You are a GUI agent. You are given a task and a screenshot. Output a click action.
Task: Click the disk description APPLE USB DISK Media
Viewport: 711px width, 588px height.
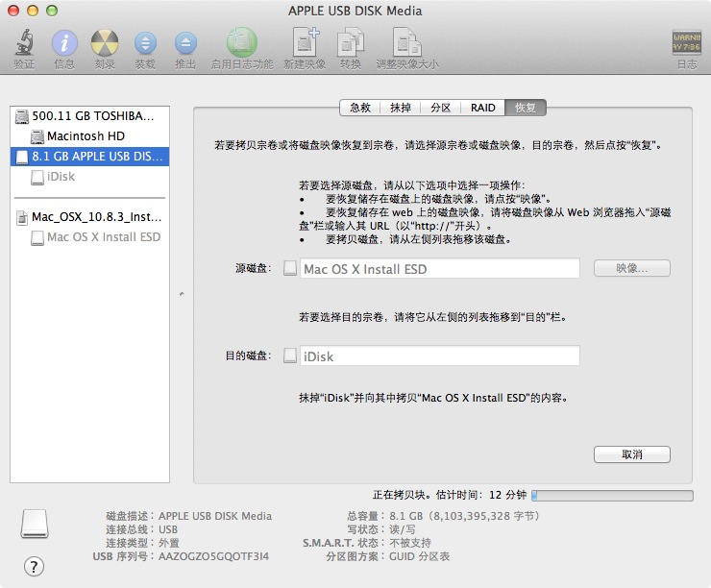pos(215,516)
